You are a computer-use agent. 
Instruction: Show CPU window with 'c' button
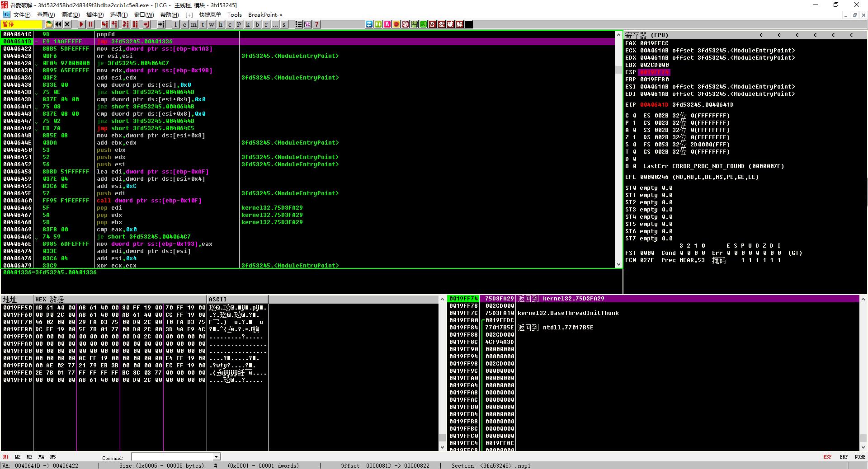[230, 24]
